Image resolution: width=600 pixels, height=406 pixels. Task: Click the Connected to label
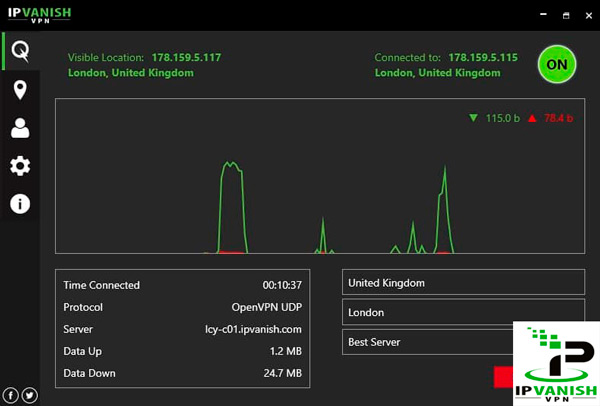pos(408,57)
